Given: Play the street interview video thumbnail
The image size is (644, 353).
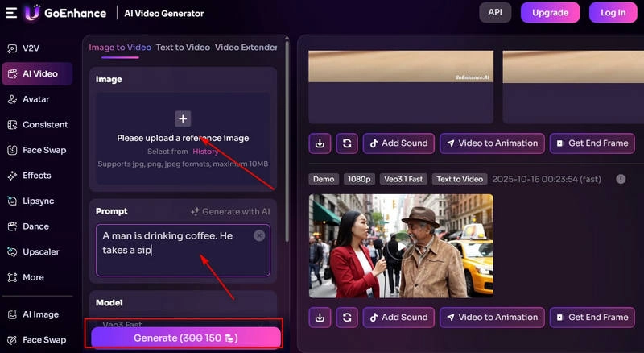Looking at the screenshot, I should point(400,246).
